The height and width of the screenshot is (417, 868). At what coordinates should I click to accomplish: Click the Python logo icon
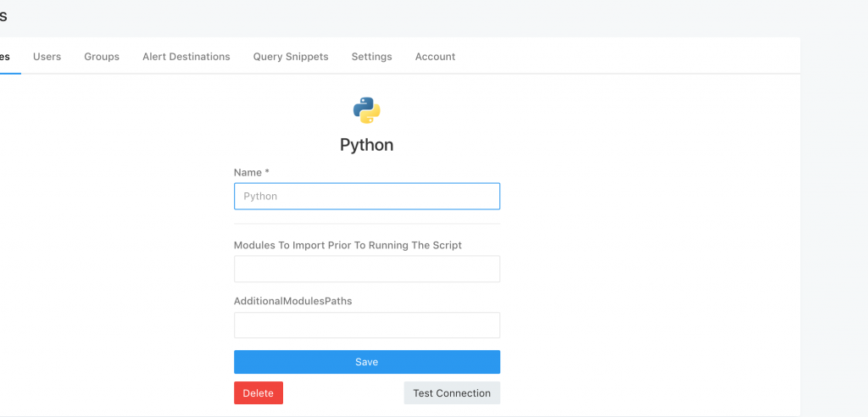(x=366, y=110)
